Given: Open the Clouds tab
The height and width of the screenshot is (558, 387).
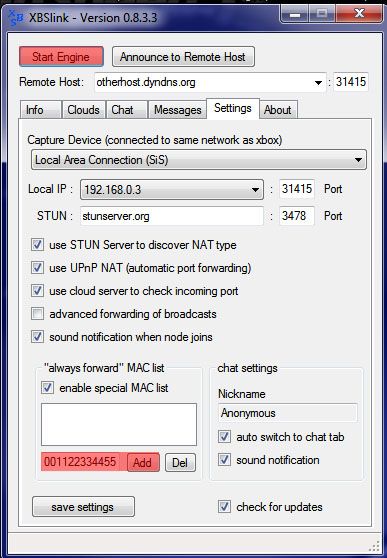Looking at the screenshot, I should (x=83, y=110).
